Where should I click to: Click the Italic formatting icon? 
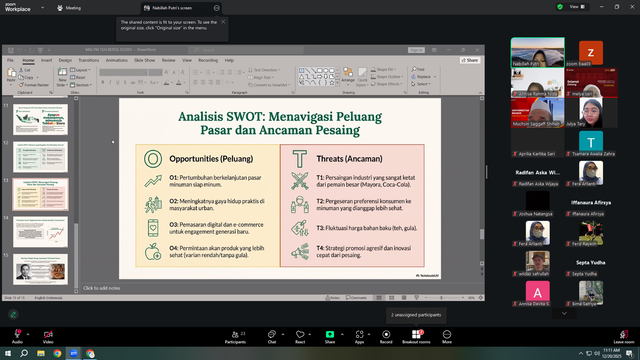click(110, 82)
